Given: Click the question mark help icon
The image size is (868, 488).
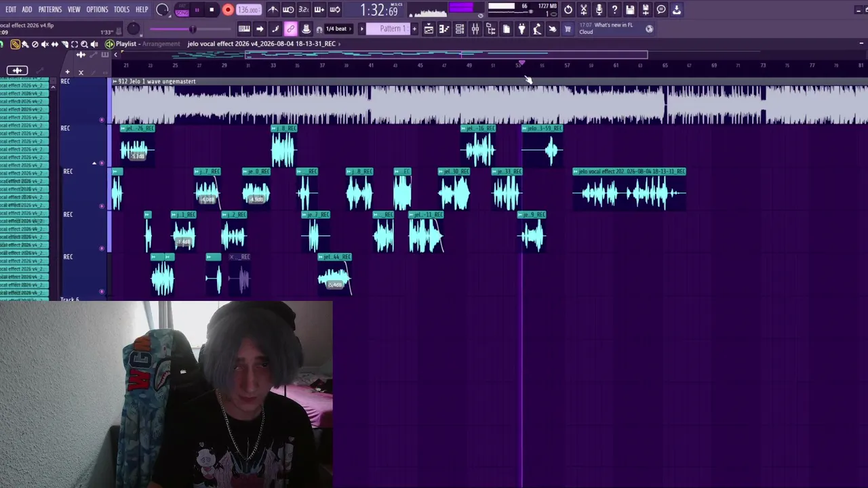Looking at the screenshot, I should click(614, 9).
